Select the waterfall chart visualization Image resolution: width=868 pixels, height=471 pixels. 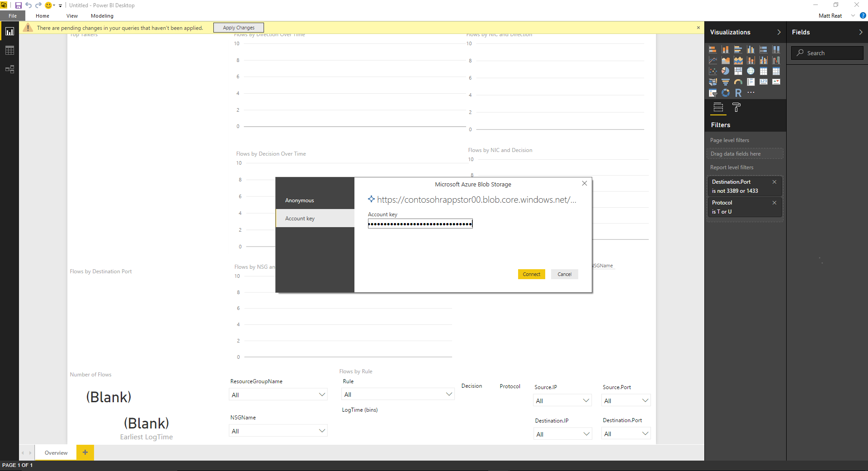coord(776,60)
